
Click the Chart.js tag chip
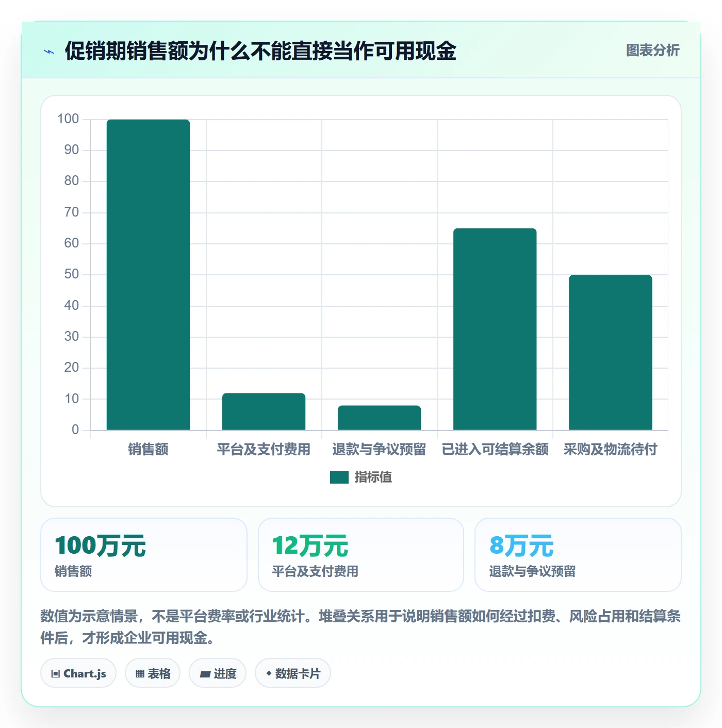tap(78, 673)
